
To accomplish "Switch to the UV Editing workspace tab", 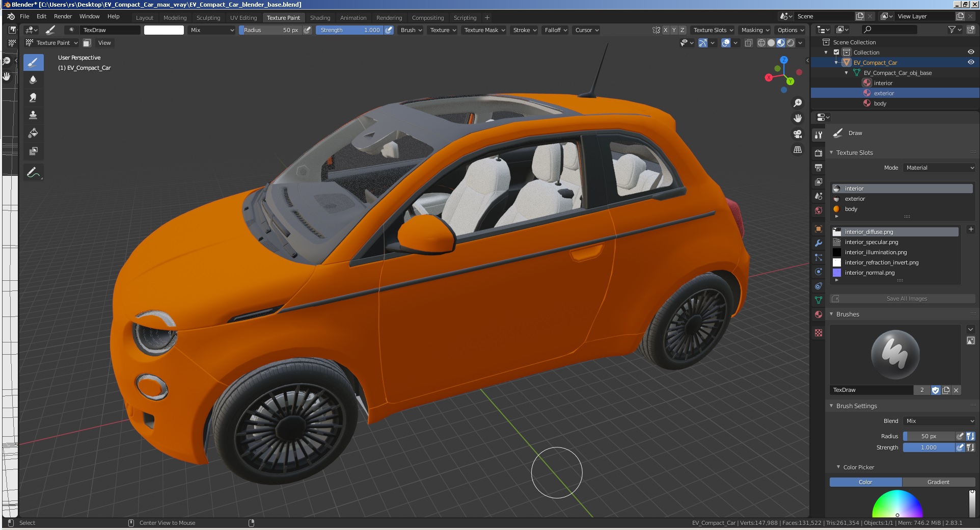I will point(243,17).
